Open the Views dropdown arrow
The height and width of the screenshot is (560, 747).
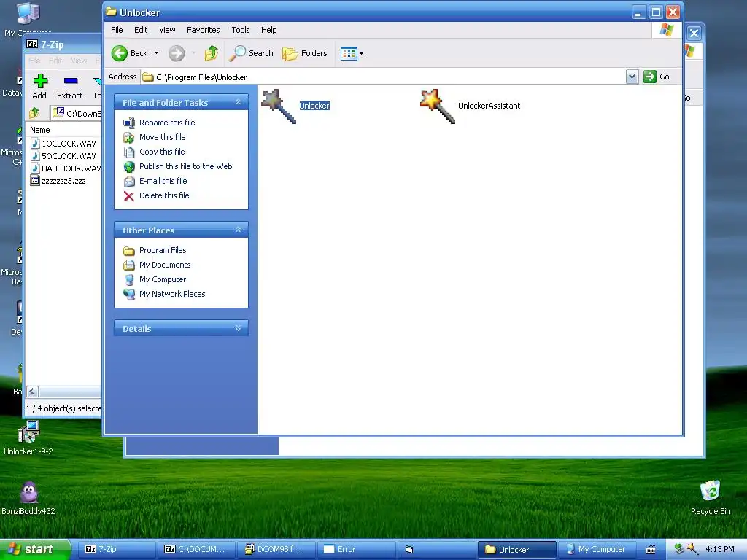[362, 54]
